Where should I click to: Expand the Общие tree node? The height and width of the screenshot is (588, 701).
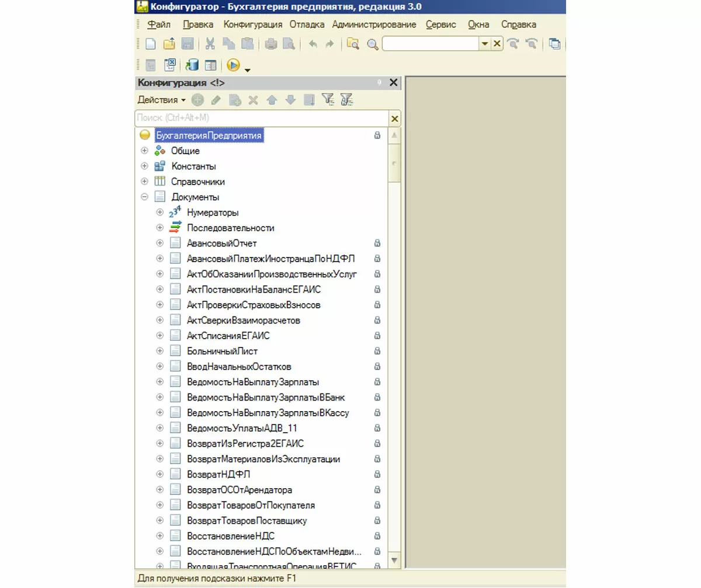tap(144, 151)
